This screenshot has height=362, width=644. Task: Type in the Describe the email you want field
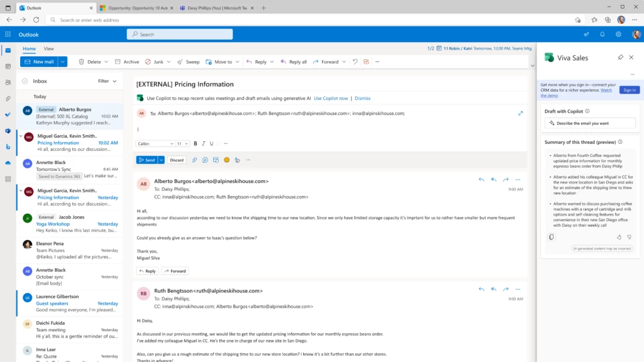tap(591, 123)
